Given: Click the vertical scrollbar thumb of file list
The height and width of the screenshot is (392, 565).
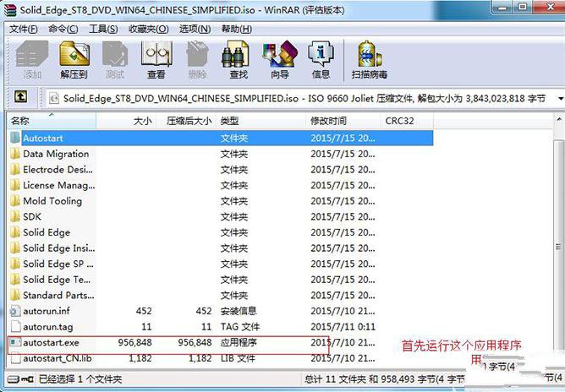Looking at the screenshot, I should click(559, 247).
